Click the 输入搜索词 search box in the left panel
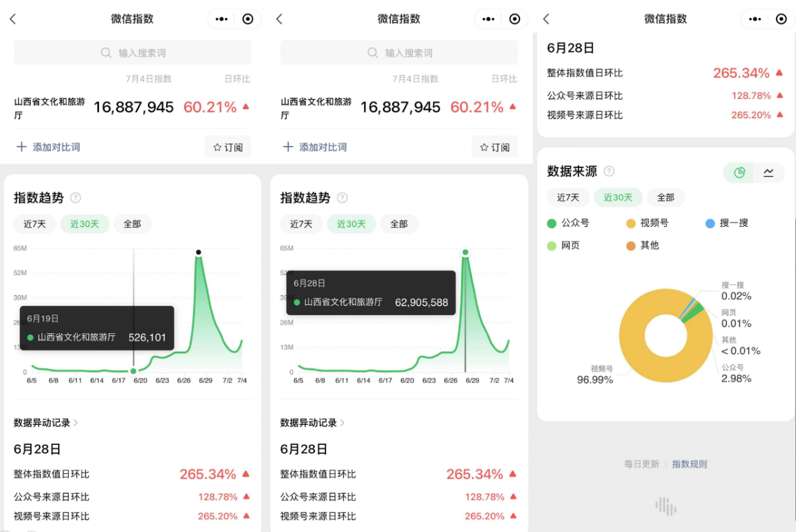The width and height of the screenshot is (796, 532). (x=133, y=53)
